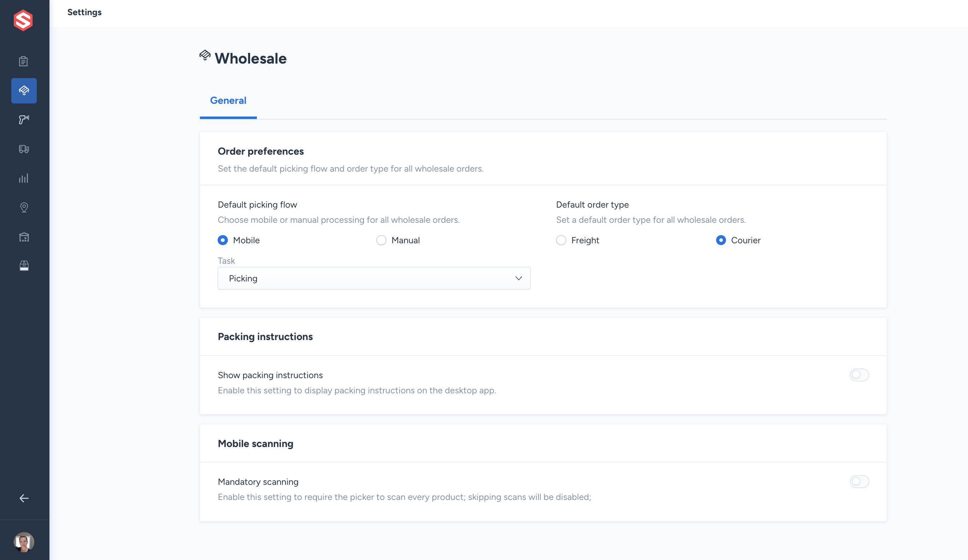This screenshot has width=968, height=560.
Task: Open the warehouse building icon in sidebar
Action: 24,237
